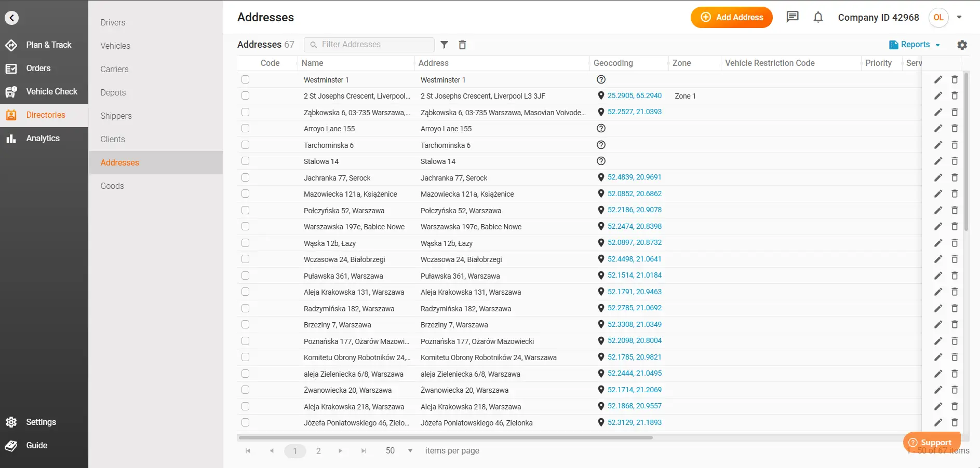Check the checkbox for Stalowa 14
Image resolution: width=980 pixels, height=468 pixels.
point(245,161)
